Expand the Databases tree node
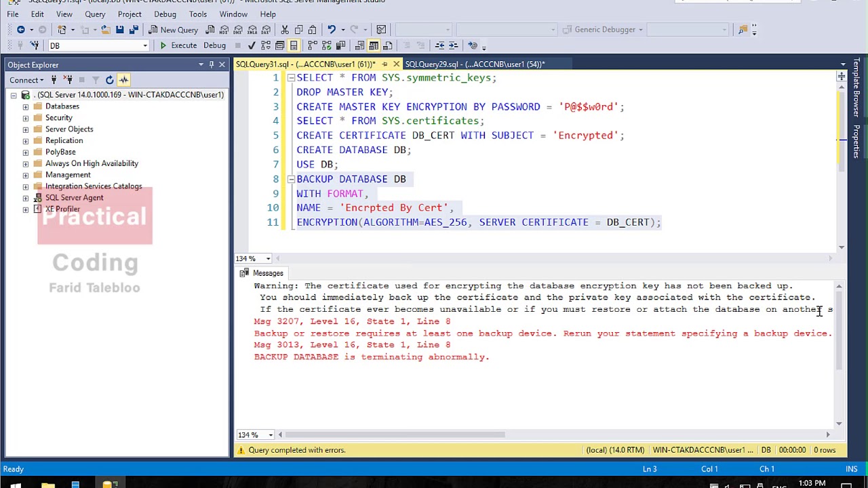The height and width of the screenshot is (488, 868). (26, 106)
